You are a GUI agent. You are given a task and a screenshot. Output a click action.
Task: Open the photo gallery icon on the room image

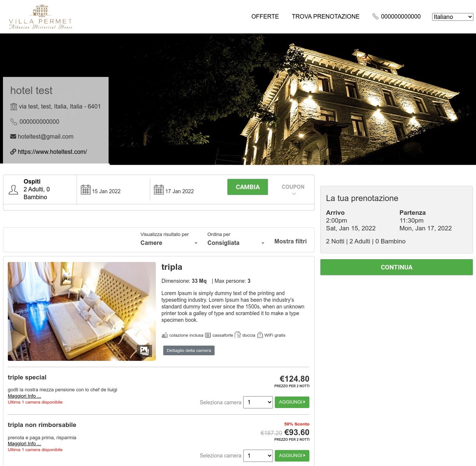144,350
